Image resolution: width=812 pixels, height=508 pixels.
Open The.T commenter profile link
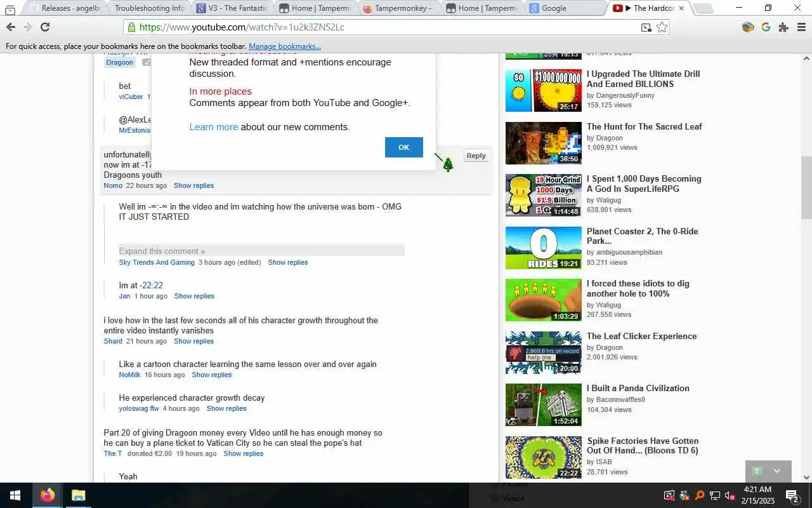(112, 453)
